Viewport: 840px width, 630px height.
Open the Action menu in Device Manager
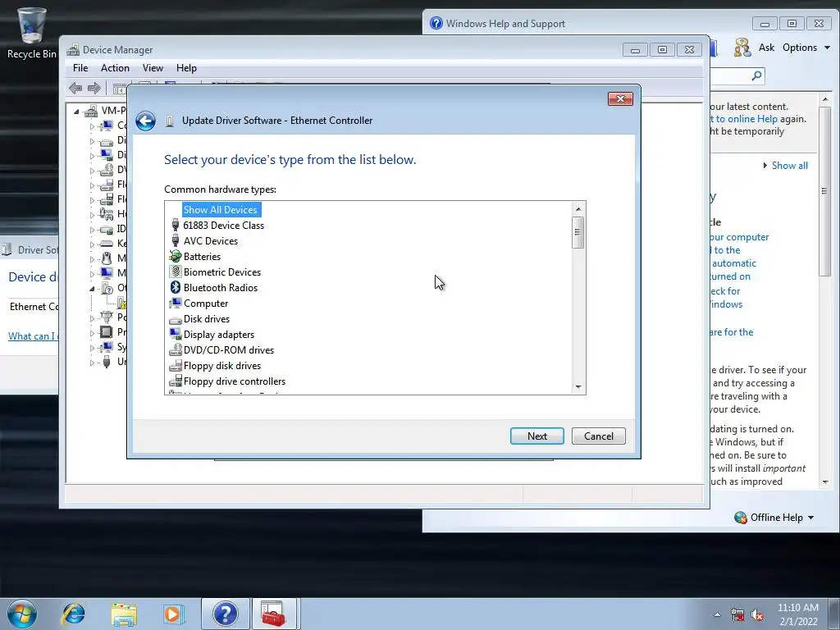point(115,68)
